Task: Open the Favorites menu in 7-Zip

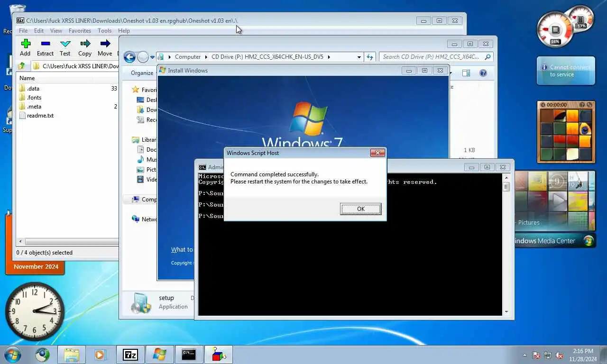Action: coord(80,31)
